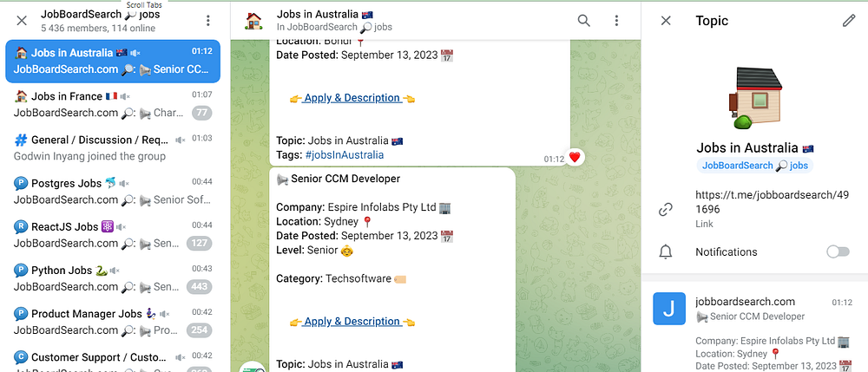Click JobBoardSearch jobs chip in Topic panel
The height and width of the screenshot is (372, 868).
click(x=755, y=166)
